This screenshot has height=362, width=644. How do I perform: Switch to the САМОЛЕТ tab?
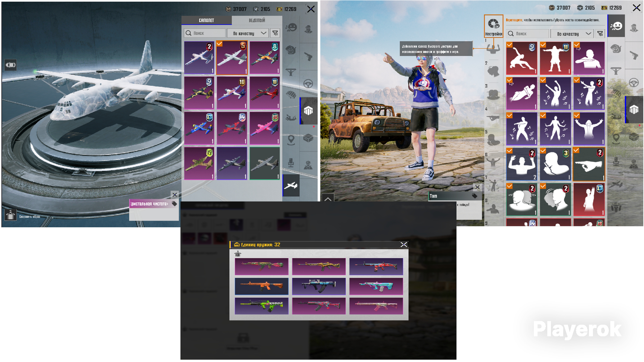pos(206,20)
